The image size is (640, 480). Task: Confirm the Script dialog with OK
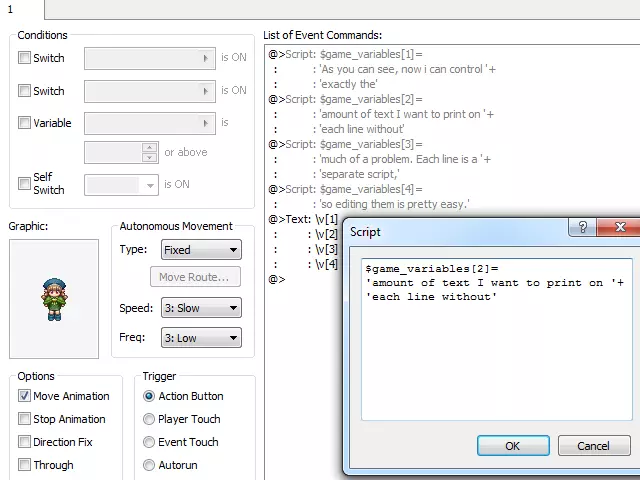pos(513,445)
